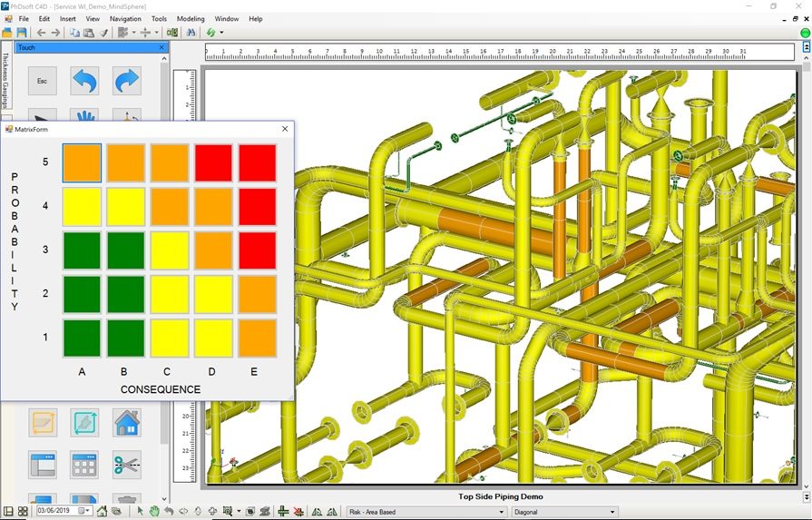Click the red crossed pipes icon
The height and width of the screenshot is (520, 812).
click(298, 511)
